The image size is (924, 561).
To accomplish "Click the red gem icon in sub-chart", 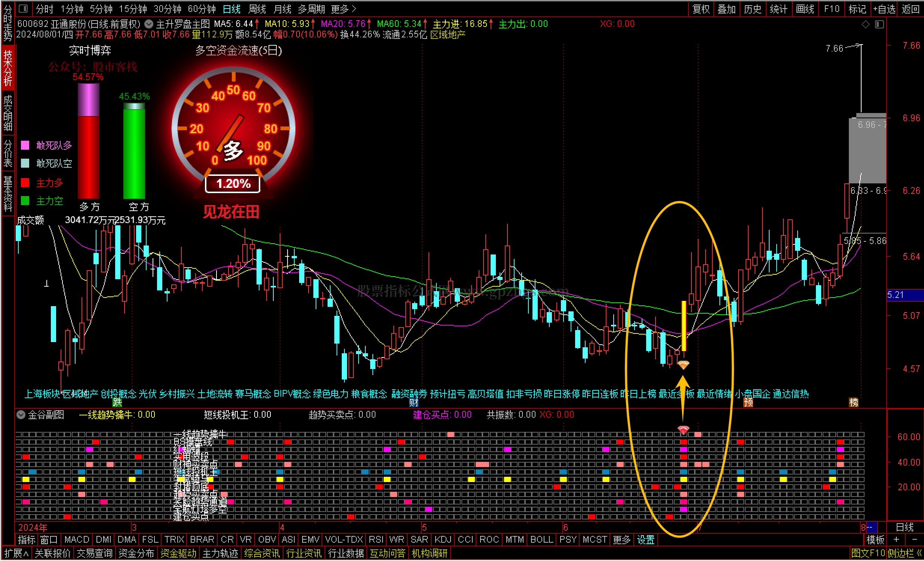I will pyautogui.click(x=683, y=429).
